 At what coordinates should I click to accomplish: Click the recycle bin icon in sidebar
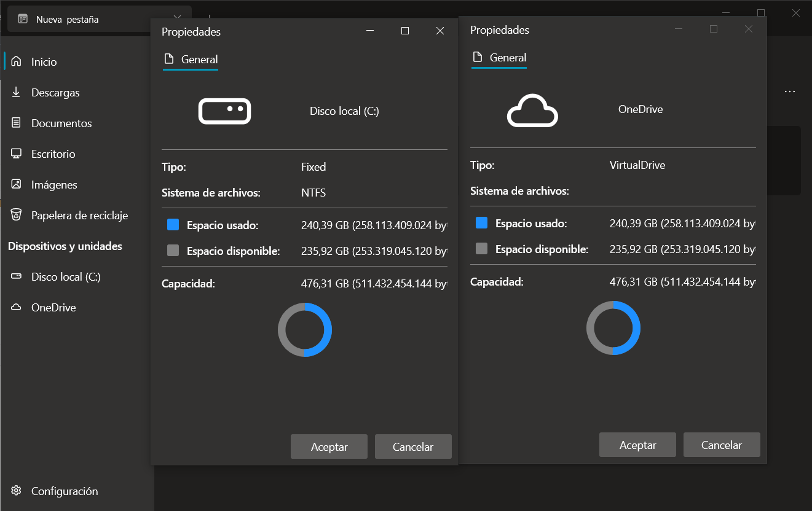(x=17, y=215)
